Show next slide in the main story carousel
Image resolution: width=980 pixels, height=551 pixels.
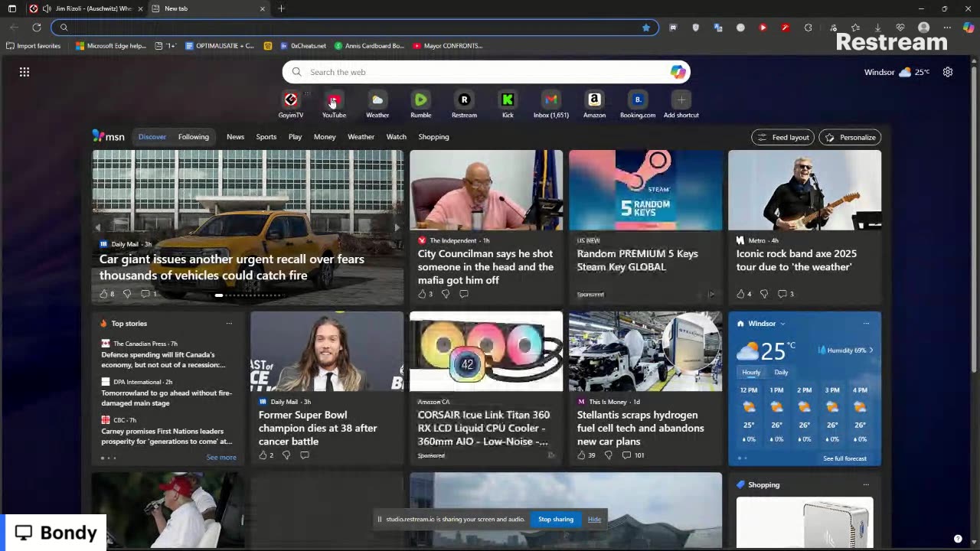click(x=397, y=227)
